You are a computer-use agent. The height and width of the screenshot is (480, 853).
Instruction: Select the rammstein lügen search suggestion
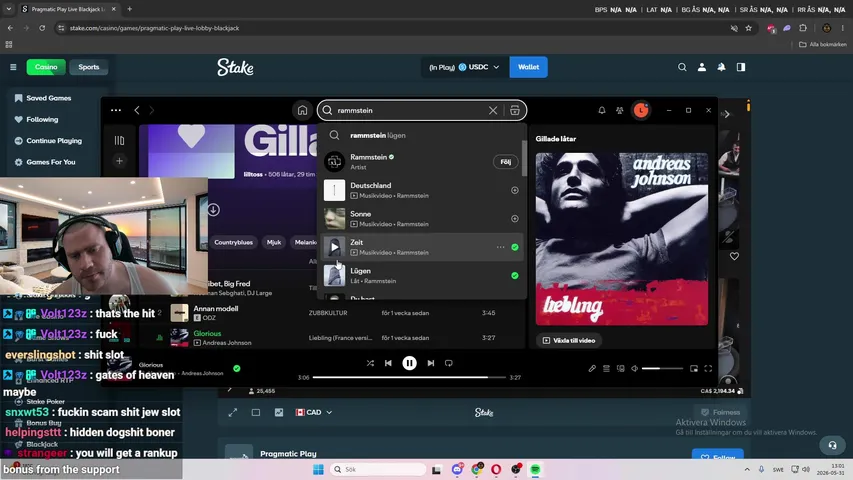pos(422,136)
